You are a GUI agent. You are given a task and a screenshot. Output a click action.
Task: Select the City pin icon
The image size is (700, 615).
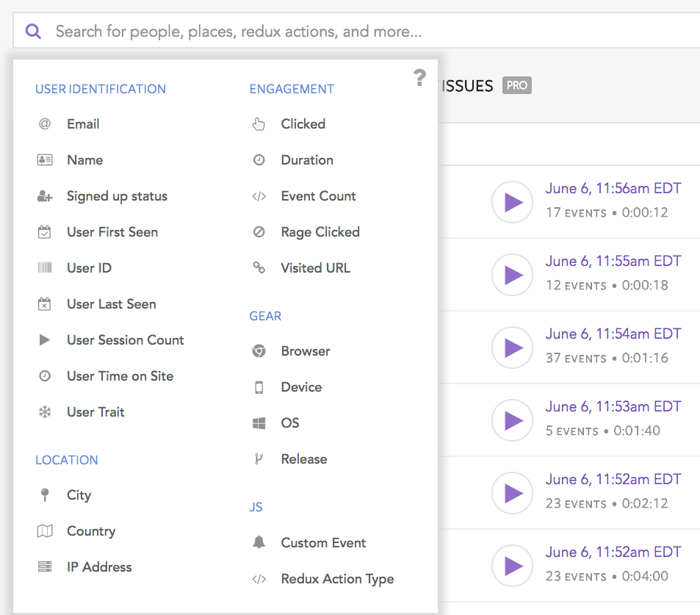pyautogui.click(x=45, y=495)
